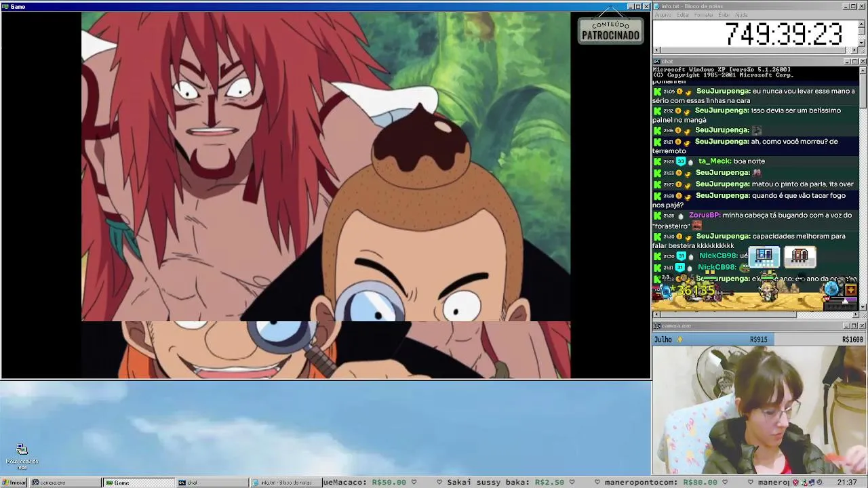The image size is (868, 488).
Task: Click the orange download arrow icon in overlay
Action: (x=850, y=289)
